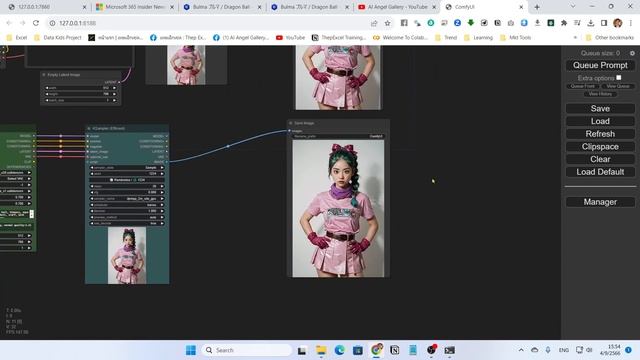Increase height value in Empty Latent Image
Viewport: 640px width, 360px height.
coord(114,94)
